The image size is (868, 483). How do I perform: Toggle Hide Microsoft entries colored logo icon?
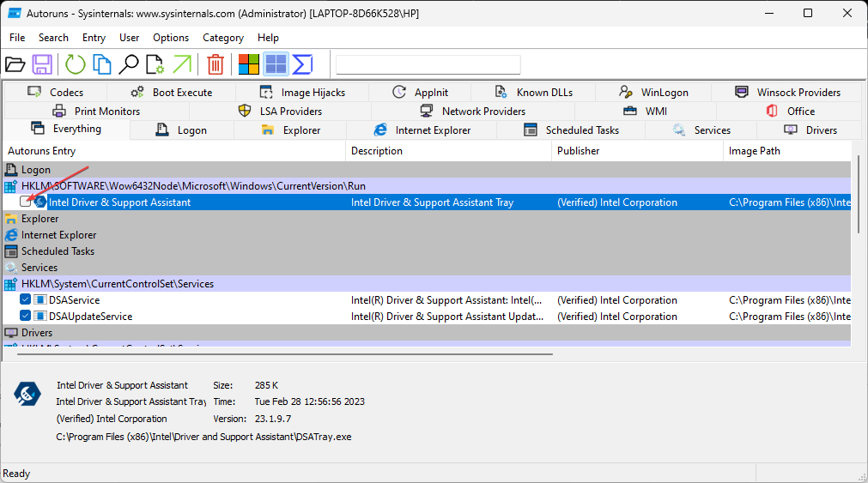[249, 64]
